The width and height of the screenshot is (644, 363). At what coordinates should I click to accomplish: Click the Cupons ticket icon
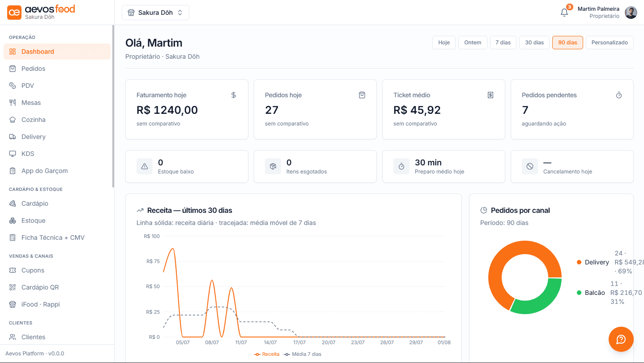[x=13, y=270]
